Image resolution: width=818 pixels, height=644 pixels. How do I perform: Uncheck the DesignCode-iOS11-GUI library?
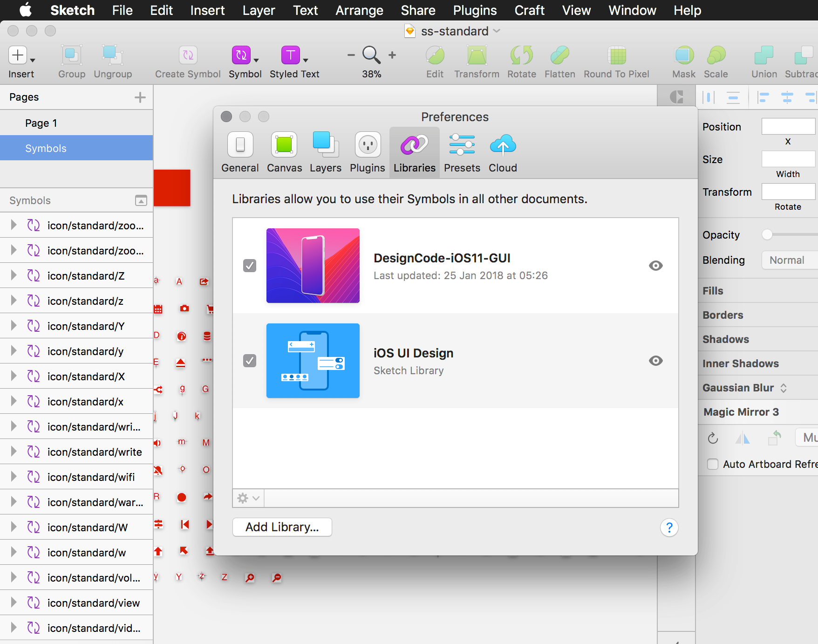tap(250, 265)
